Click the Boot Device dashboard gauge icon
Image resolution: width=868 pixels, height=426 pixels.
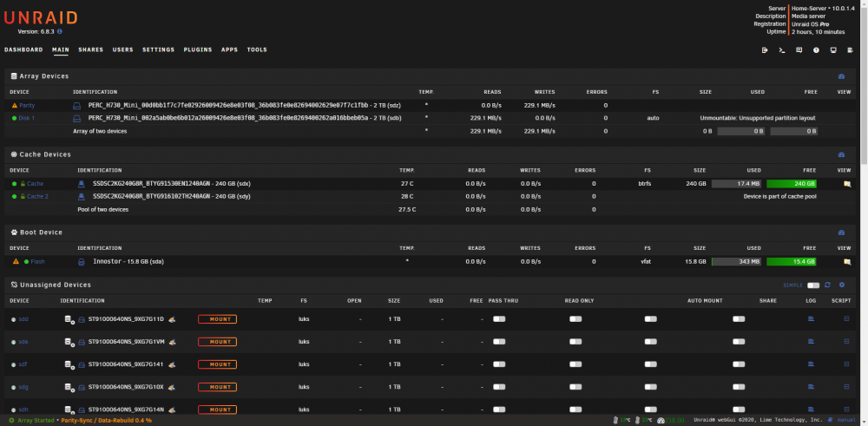[841, 233]
